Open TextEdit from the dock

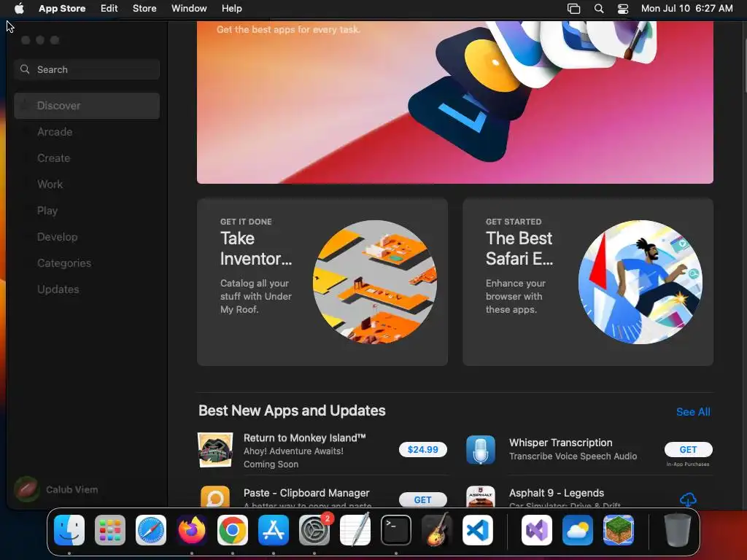355,530
